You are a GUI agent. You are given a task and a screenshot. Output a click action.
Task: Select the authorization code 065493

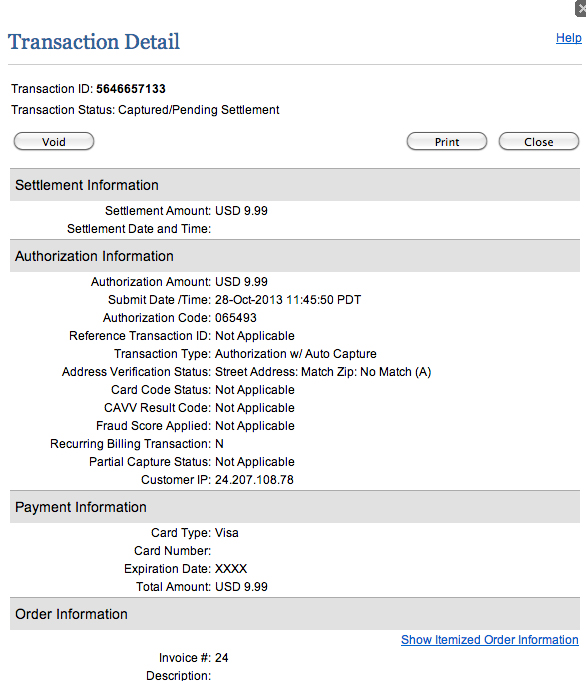(236, 318)
